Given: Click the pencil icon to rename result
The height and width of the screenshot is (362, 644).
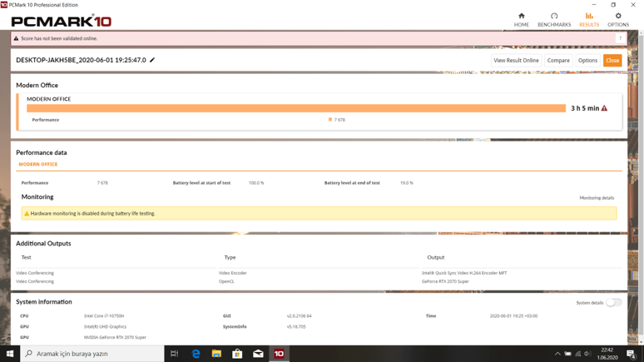Looking at the screenshot, I should 152,60.
